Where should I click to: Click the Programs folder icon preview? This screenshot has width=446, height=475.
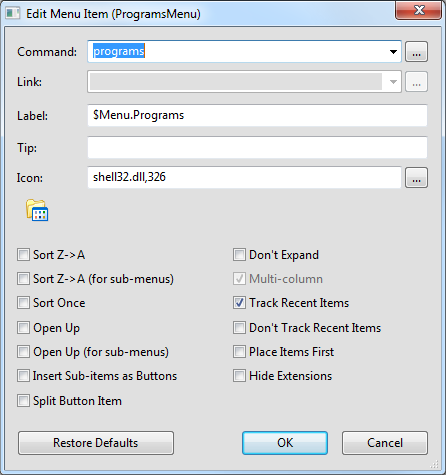tap(37, 210)
